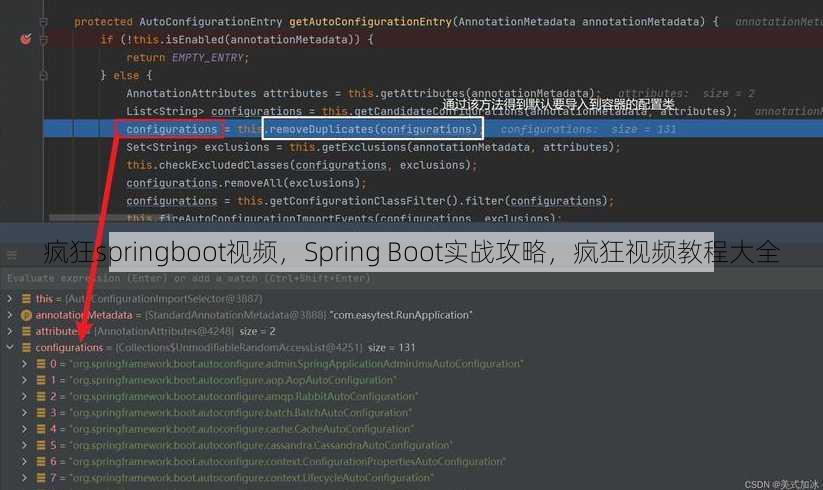The width and height of the screenshot is (823, 490).
Task: Collapse the getAutoConfigurationEntry method fold marker
Action: (44, 22)
